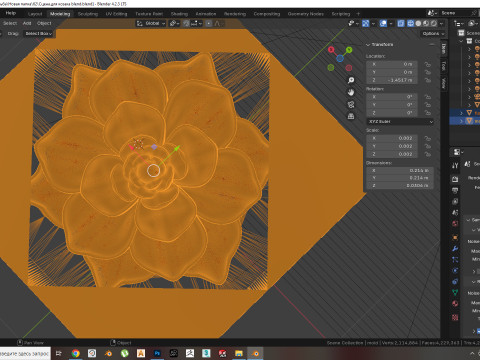Toggle X-ray mode
Screen dimensions: 480x360
click(x=401, y=23)
